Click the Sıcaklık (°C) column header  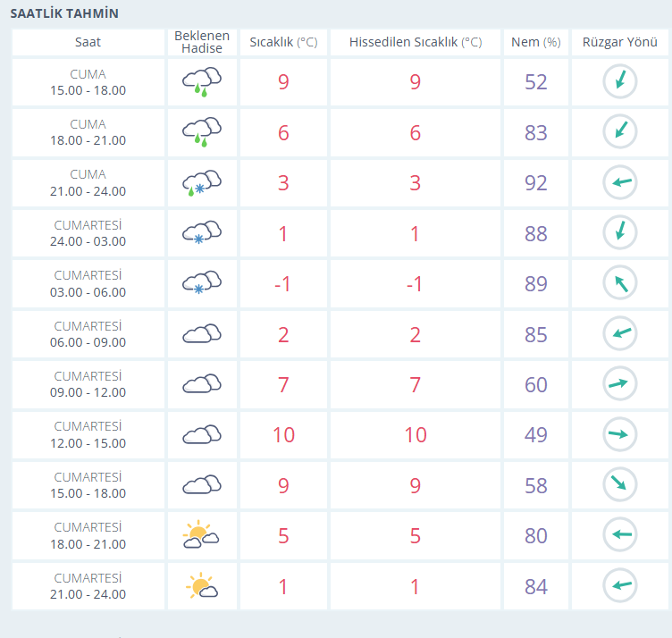tap(283, 42)
